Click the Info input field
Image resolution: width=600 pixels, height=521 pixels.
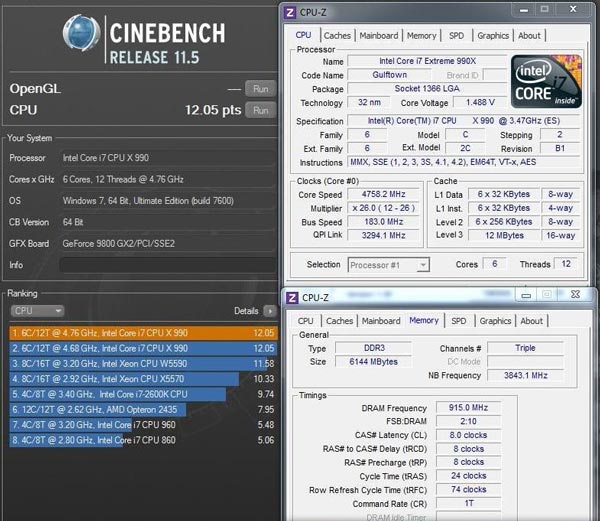[167, 265]
